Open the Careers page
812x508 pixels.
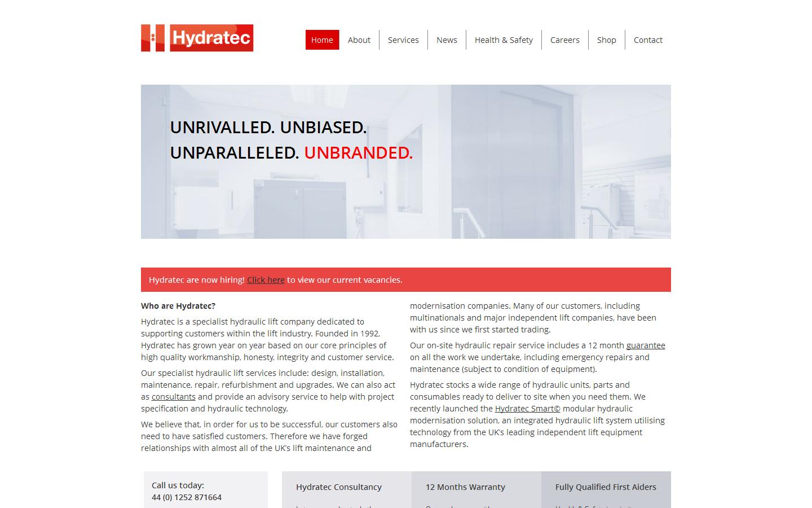pyautogui.click(x=564, y=40)
